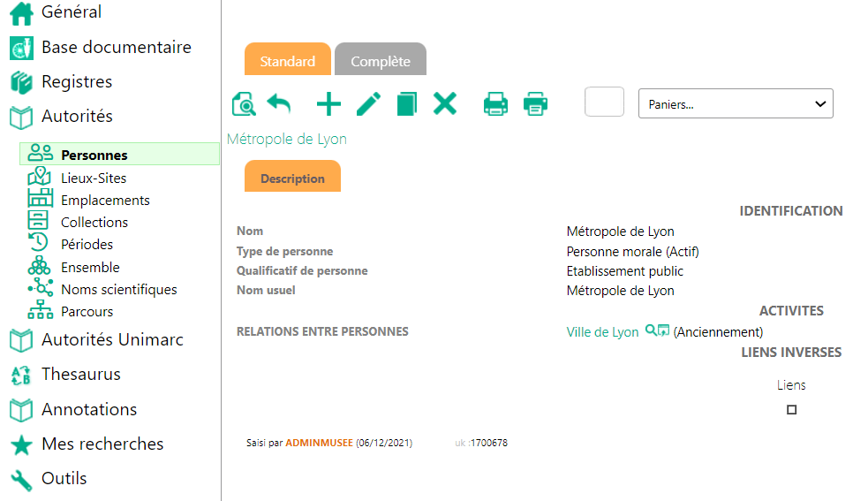Click the first printer icon
Image resolution: width=868 pixels, height=501 pixels.
click(495, 104)
